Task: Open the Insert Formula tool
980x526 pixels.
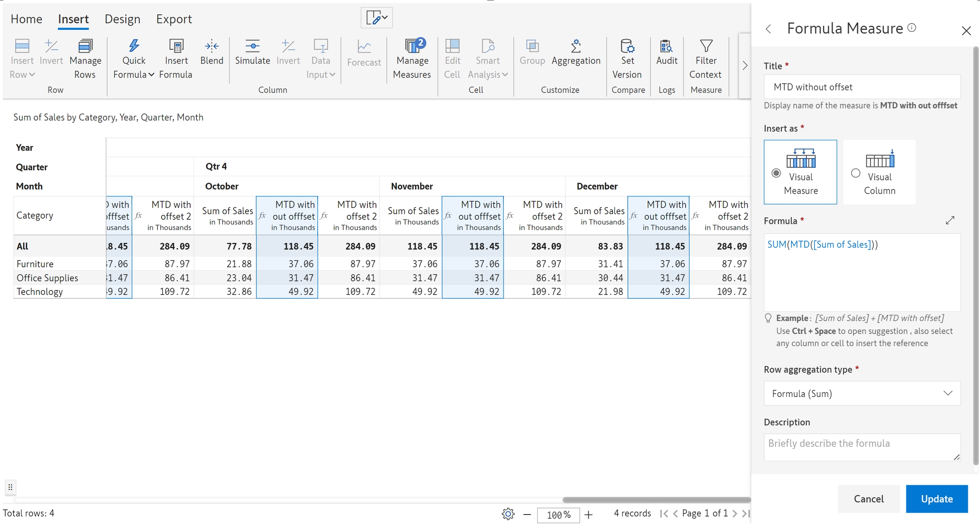Action: pyautogui.click(x=176, y=46)
